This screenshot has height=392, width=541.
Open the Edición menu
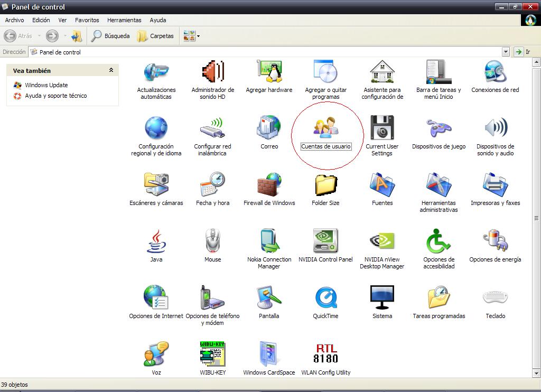click(41, 20)
